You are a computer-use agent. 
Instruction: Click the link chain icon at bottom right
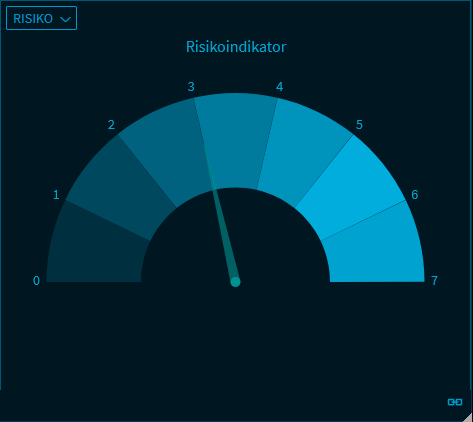click(x=455, y=402)
